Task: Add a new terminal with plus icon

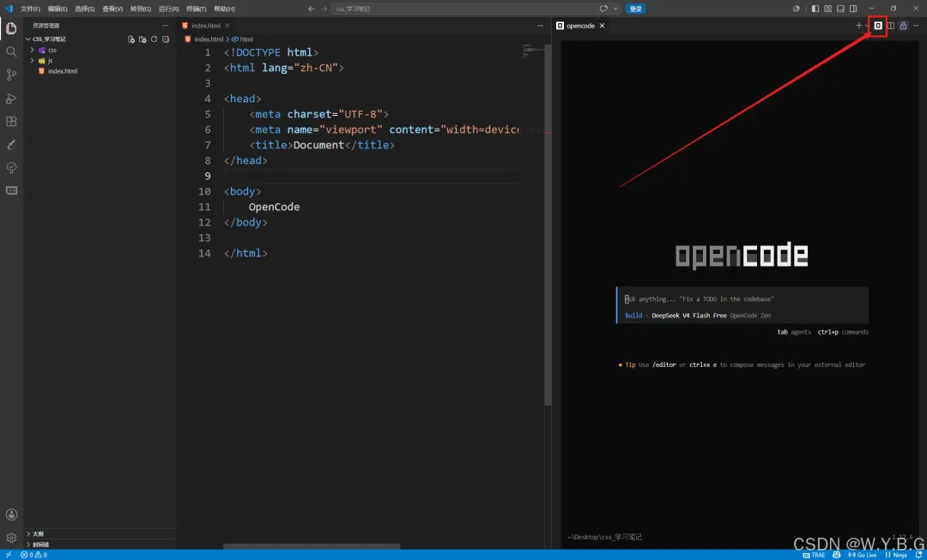Action: (858, 26)
